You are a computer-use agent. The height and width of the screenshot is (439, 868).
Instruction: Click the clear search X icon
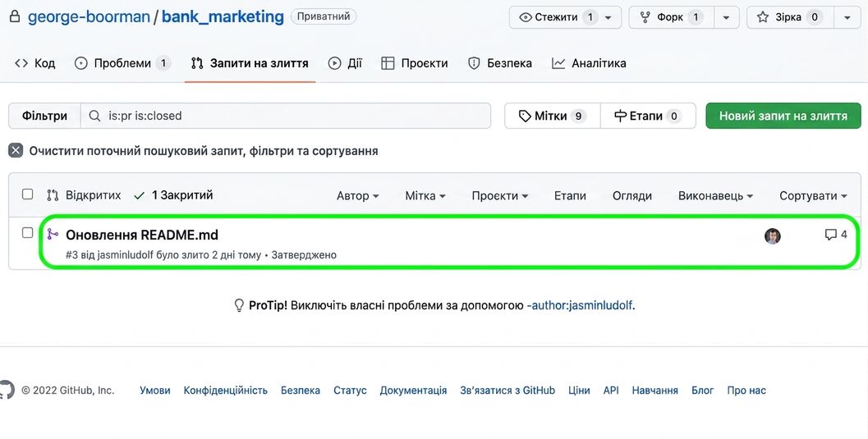click(x=16, y=150)
